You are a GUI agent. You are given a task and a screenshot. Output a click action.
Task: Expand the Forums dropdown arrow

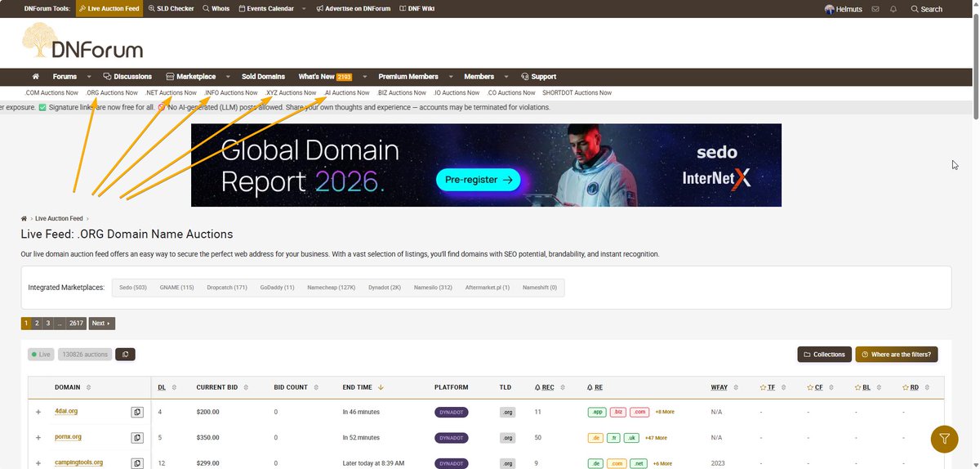tap(89, 76)
